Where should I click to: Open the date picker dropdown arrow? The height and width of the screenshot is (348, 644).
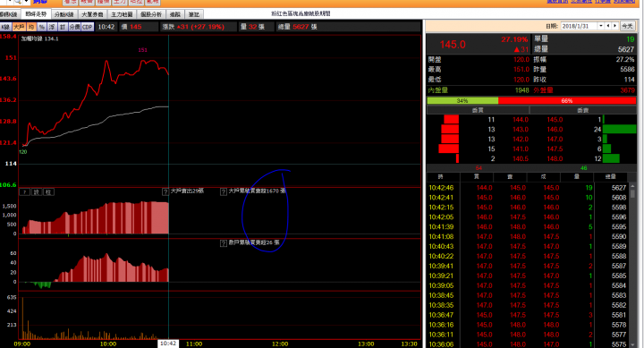pyautogui.click(x=600, y=26)
